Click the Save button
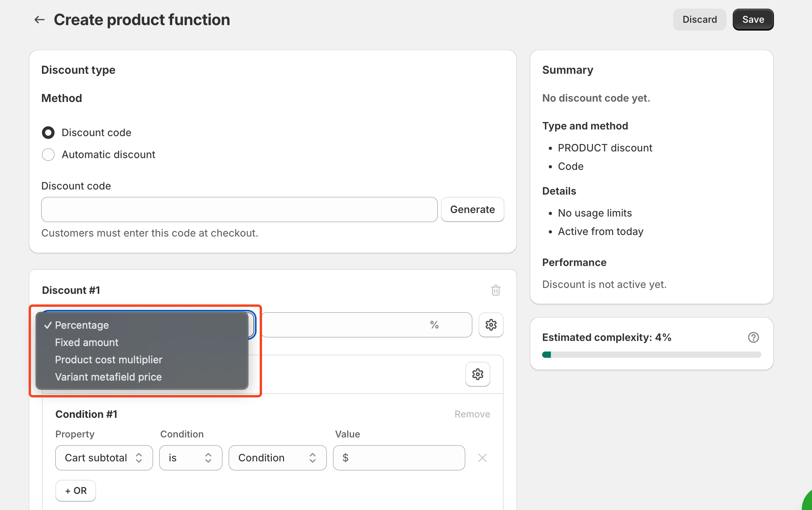Viewport: 812px width, 510px height. coord(753,20)
